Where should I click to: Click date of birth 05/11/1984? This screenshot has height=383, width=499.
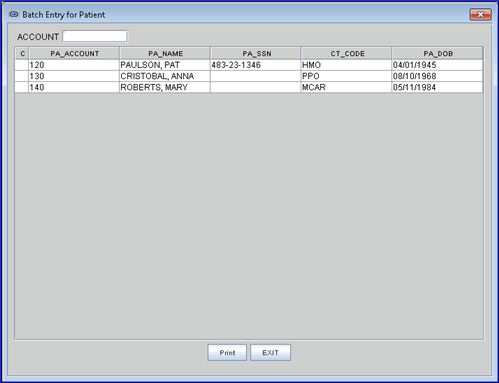(x=437, y=87)
